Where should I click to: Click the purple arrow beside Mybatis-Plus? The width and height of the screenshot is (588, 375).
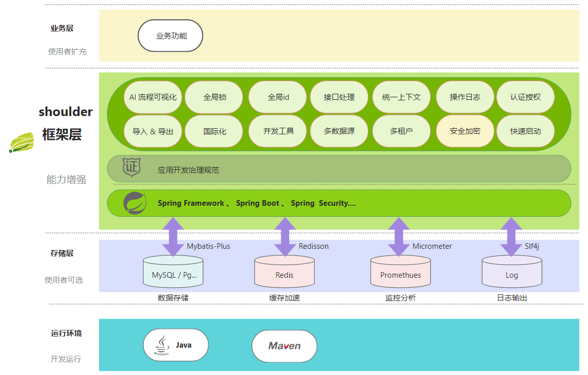point(173,237)
